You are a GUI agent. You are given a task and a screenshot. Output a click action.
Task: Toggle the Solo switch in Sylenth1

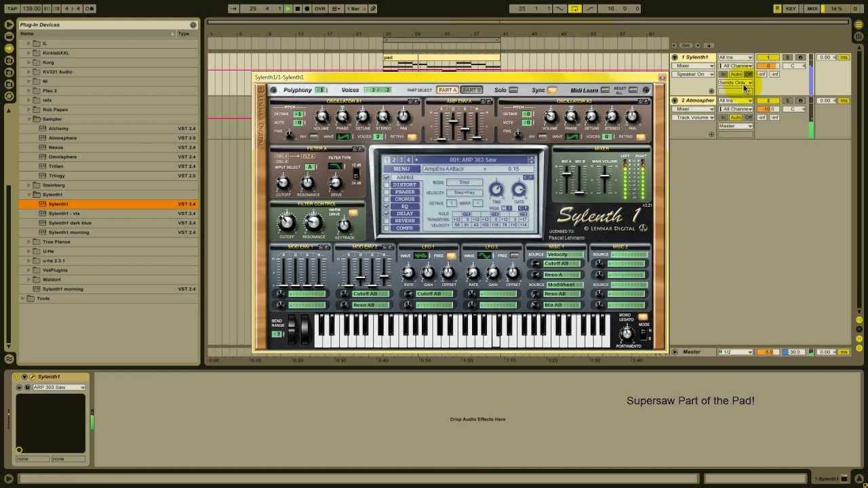coord(513,90)
